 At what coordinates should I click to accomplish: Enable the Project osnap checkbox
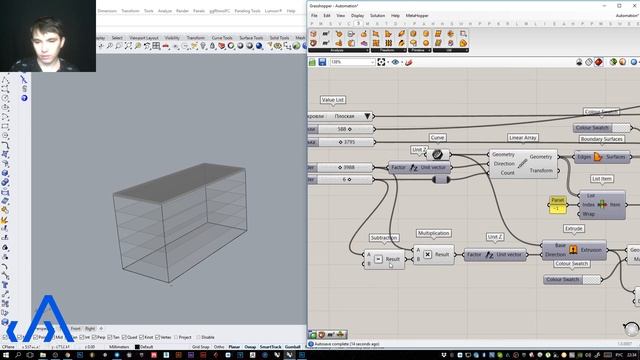click(176, 338)
